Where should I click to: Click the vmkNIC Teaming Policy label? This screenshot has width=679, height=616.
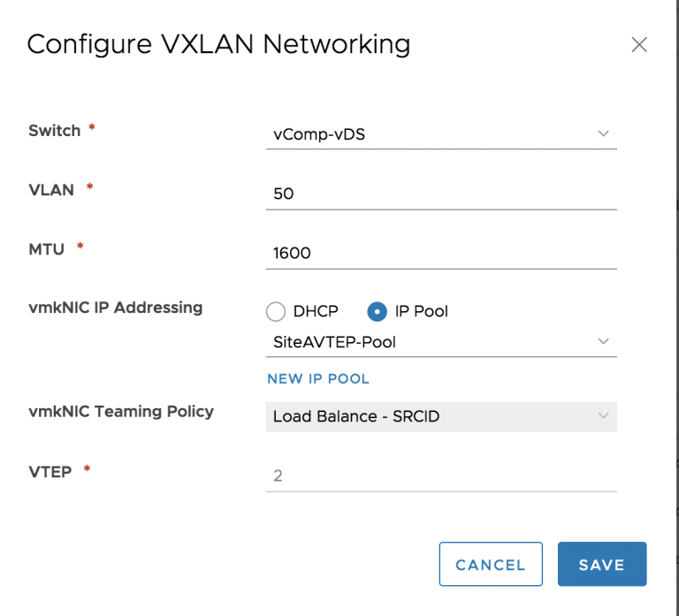pos(121,411)
